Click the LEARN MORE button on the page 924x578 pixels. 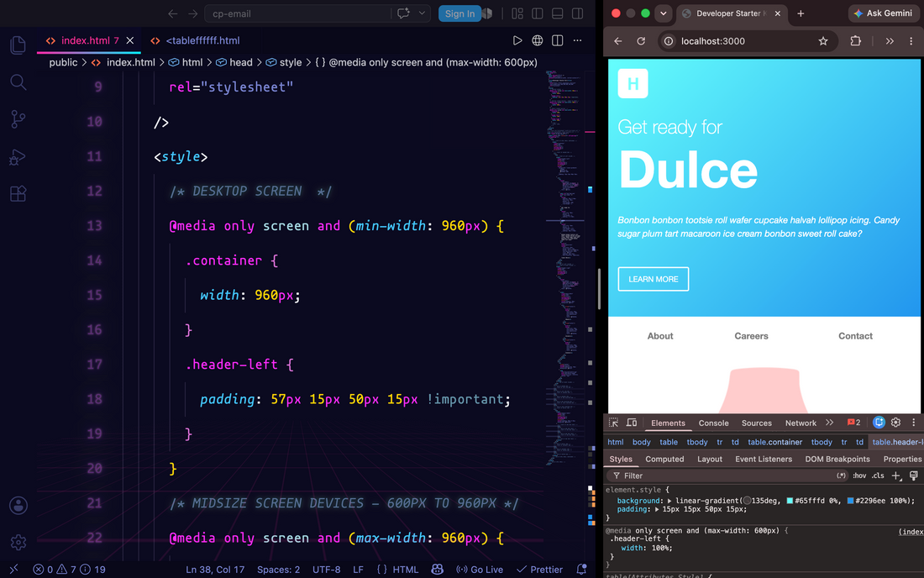pyautogui.click(x=653, y=279)
